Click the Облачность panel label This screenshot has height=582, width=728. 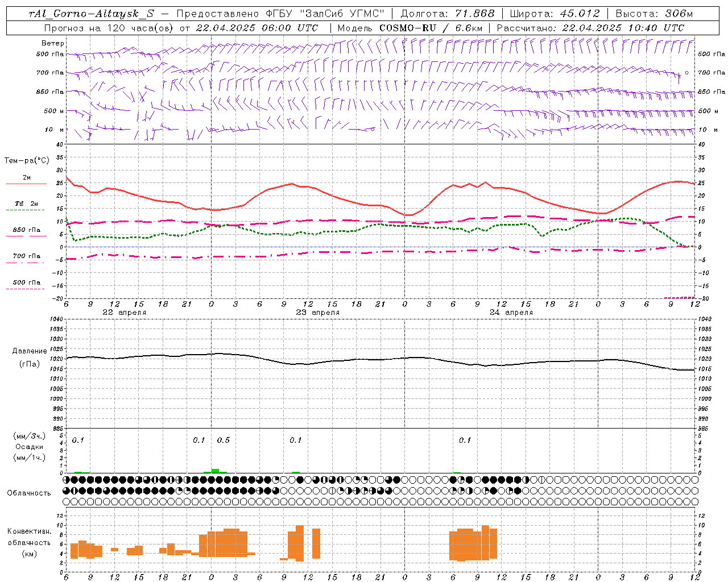[29, 493]
